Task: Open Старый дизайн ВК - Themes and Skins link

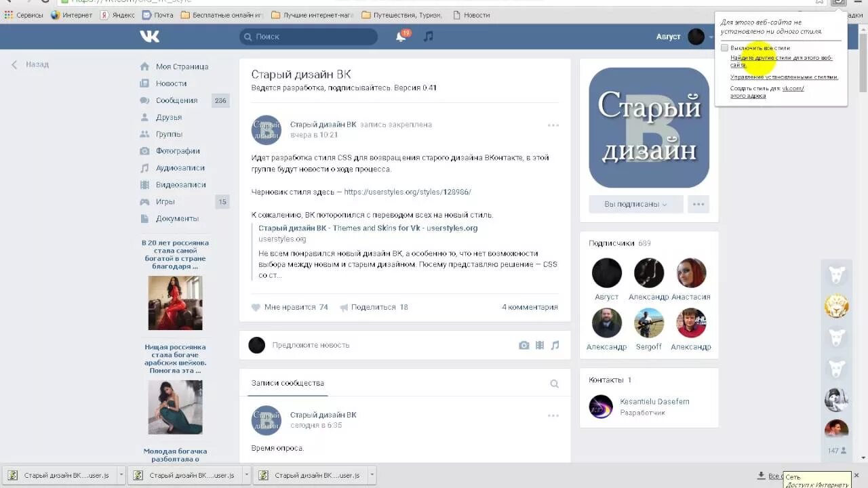Action: (x=368, y=228)
